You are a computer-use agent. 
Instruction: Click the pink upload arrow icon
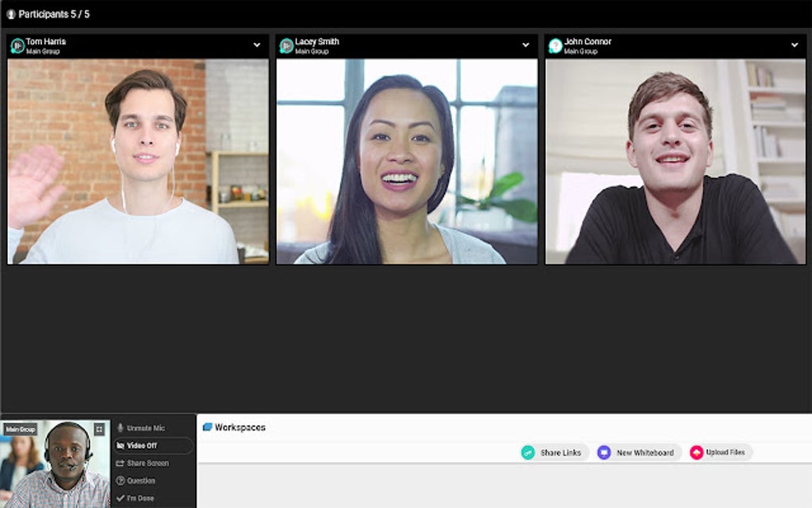pos(695,451)
